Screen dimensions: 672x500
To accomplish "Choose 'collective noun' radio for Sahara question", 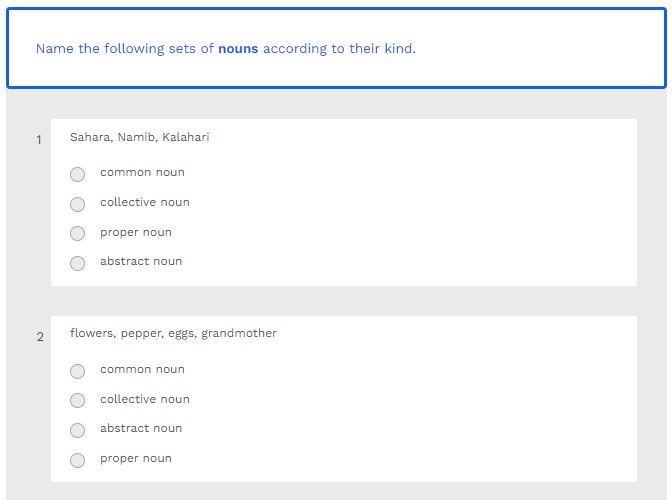I will pyautogui.click(x=78, y=204).
